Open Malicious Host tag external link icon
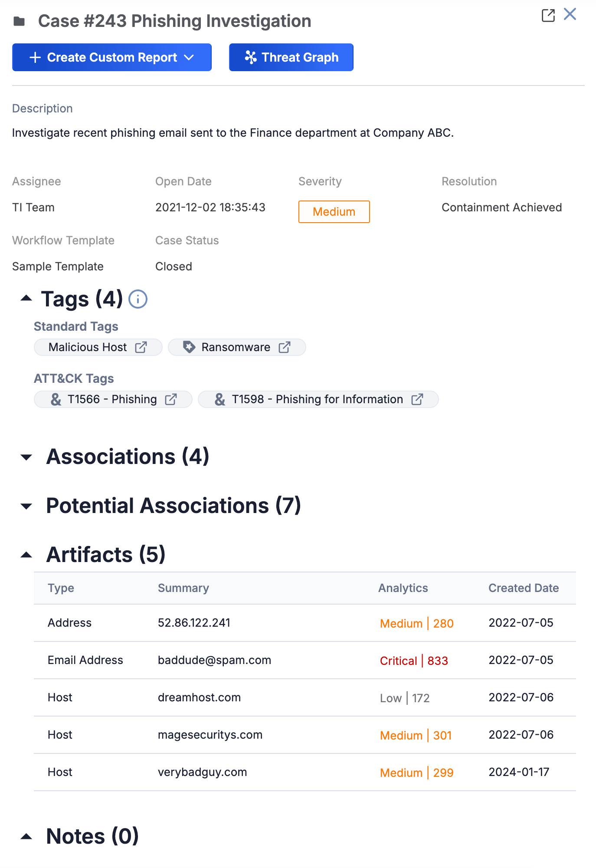Image resolution: width=596 pixels, height=868 pixels. [141, 347]
